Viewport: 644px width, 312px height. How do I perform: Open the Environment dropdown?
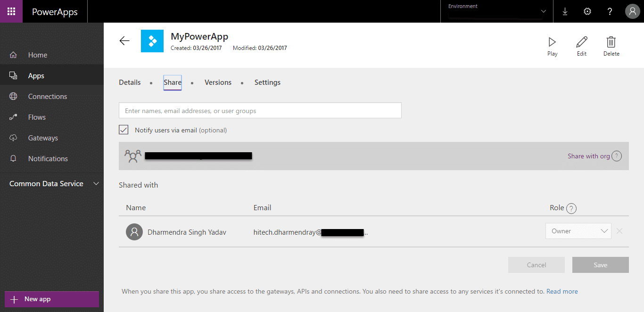497,11
